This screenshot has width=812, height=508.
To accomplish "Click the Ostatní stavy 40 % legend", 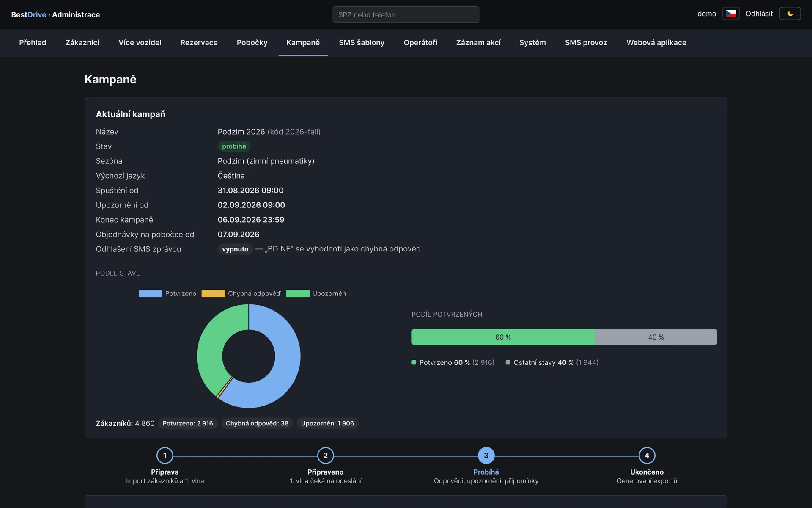I will 552,362.
